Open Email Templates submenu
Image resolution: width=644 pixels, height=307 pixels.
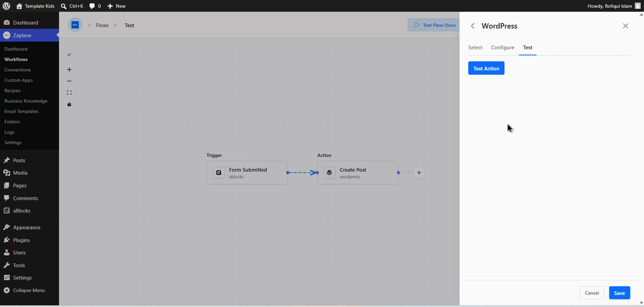click(x=22, y=111)
